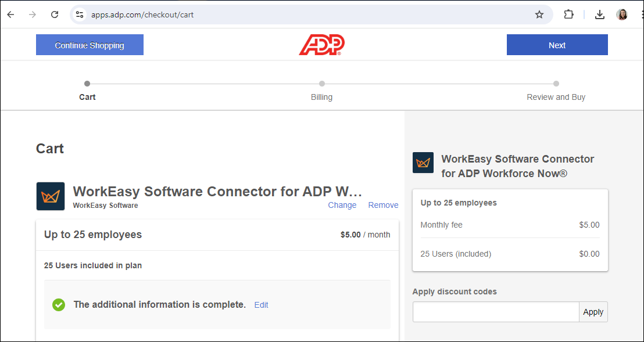Bookmark this page with the star icon
The height and width of the screenshot is (342, 644).
539,15
